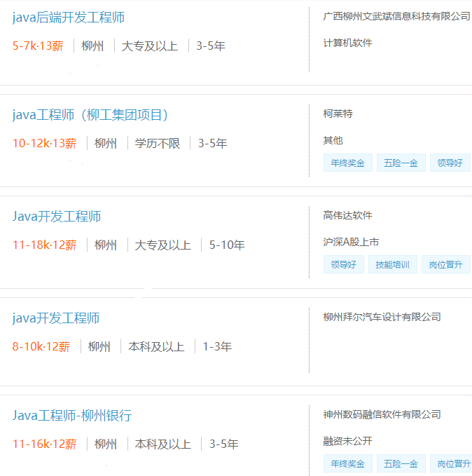
Task: View the 高伟达软件 company profile
Action: pyautogui.click(x=347, y=215)
